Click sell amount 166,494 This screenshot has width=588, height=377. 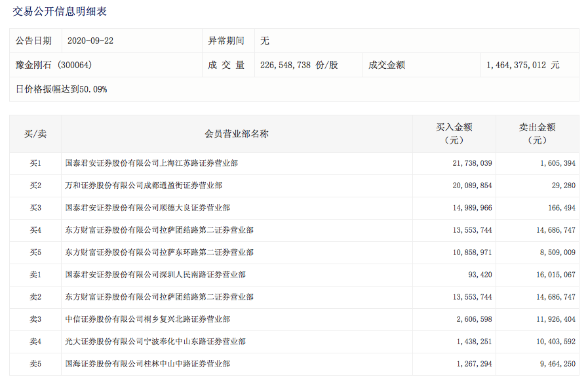tap(562, 208)
